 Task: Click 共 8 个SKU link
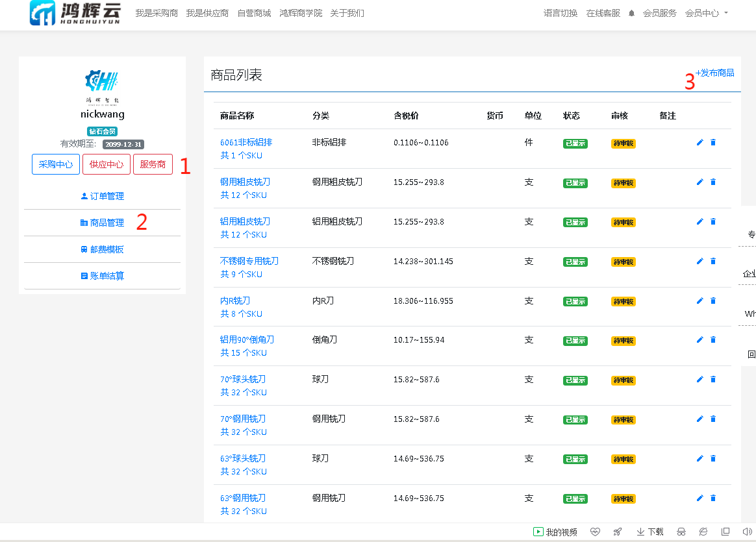(241, 314)
